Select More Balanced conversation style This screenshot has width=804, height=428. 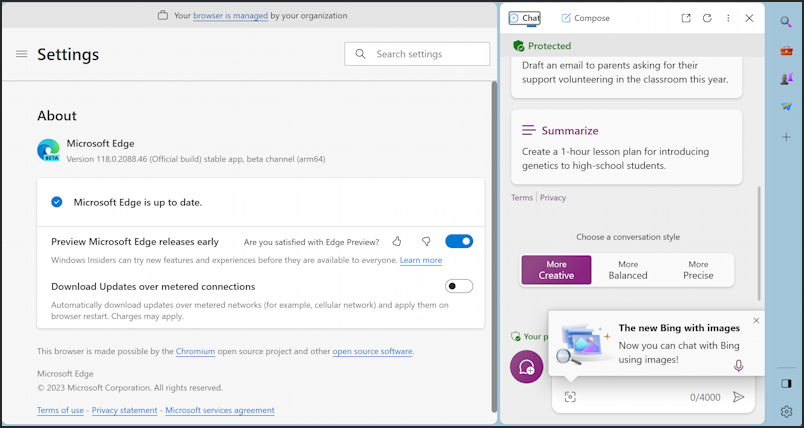[628, 270]
